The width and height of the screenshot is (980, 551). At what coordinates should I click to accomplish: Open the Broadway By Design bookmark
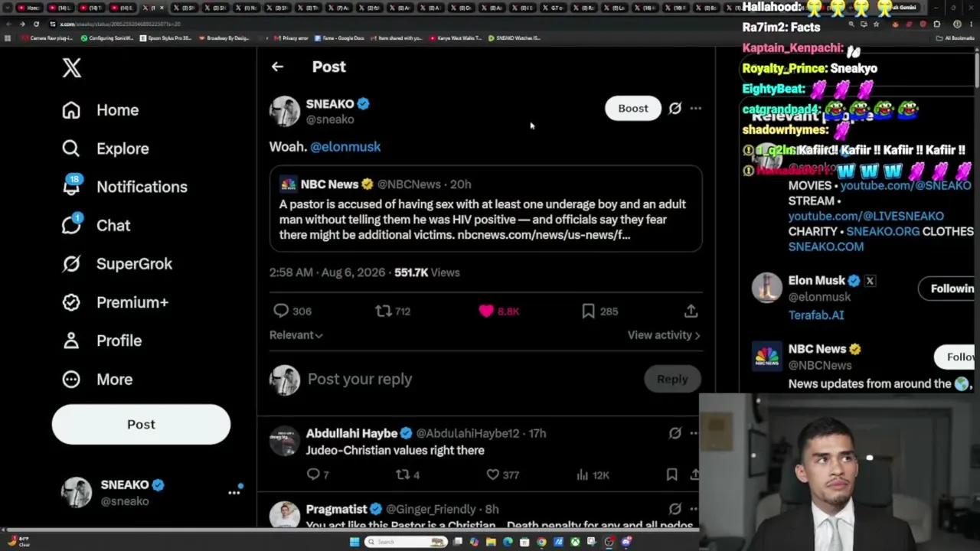coord(224,37)
